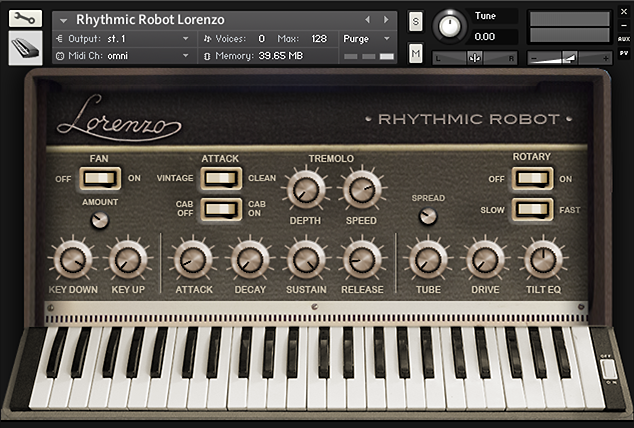
Task: Click the keyboard instrument thumbnail icon
Action: coord(25,48)
